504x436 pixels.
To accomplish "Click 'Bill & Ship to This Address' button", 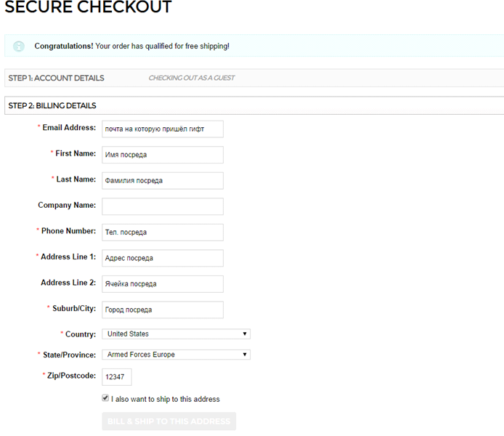I will click(169, 421).
